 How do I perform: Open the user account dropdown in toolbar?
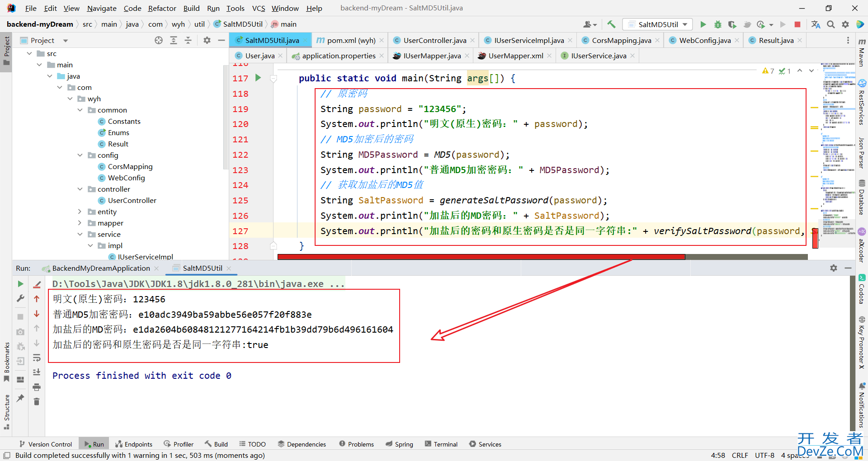(x=590, y=24)
